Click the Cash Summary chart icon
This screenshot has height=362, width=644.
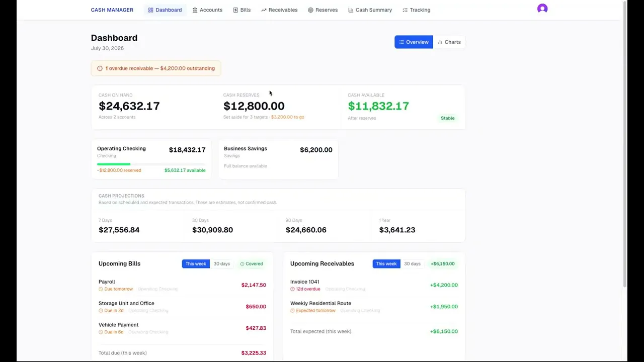[351, 10]
